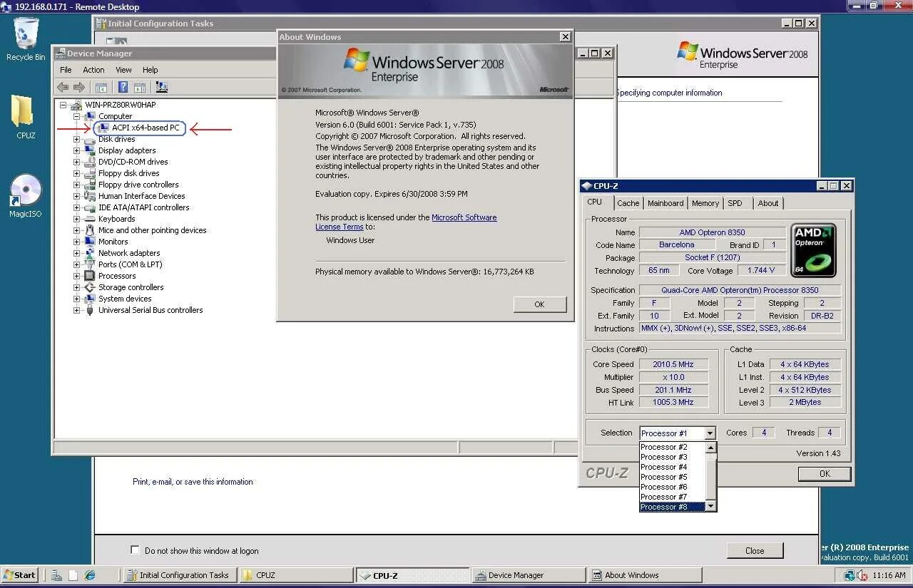Image resolution: width=913 pixels, height=588 pixels.
Task: Click Internet Explorer quick launch icon
Action: pos(90,575)
